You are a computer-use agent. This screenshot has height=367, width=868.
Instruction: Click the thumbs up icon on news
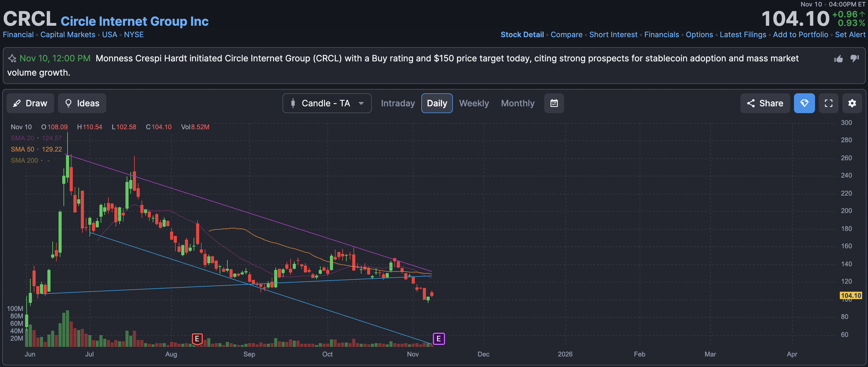[x=838, y=59]
